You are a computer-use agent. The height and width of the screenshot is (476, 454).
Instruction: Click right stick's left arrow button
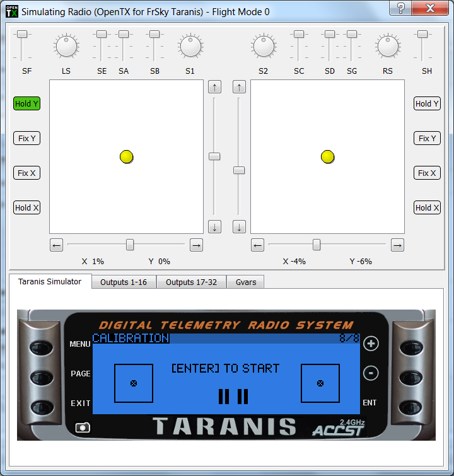pos(257,245)
